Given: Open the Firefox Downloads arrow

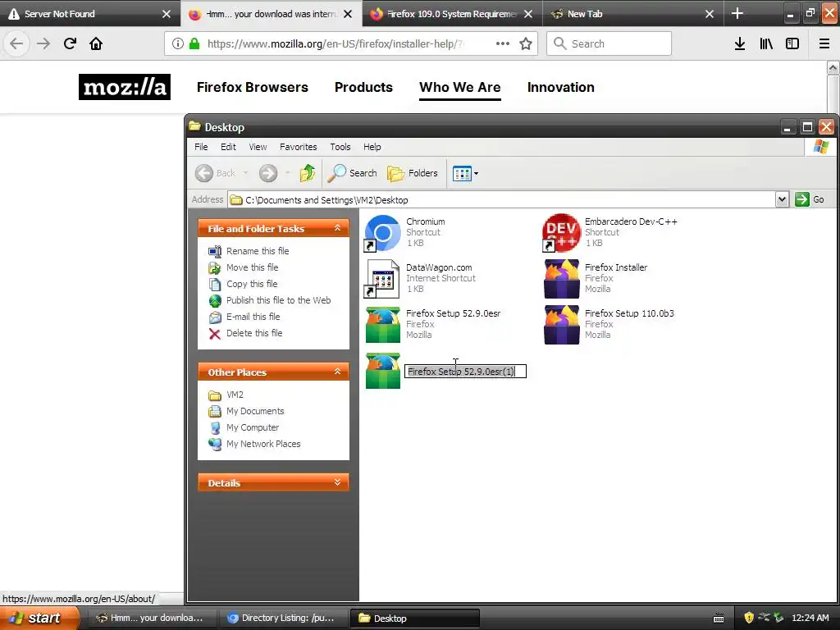Looking at the screenshot, I should tap(740, 43).
